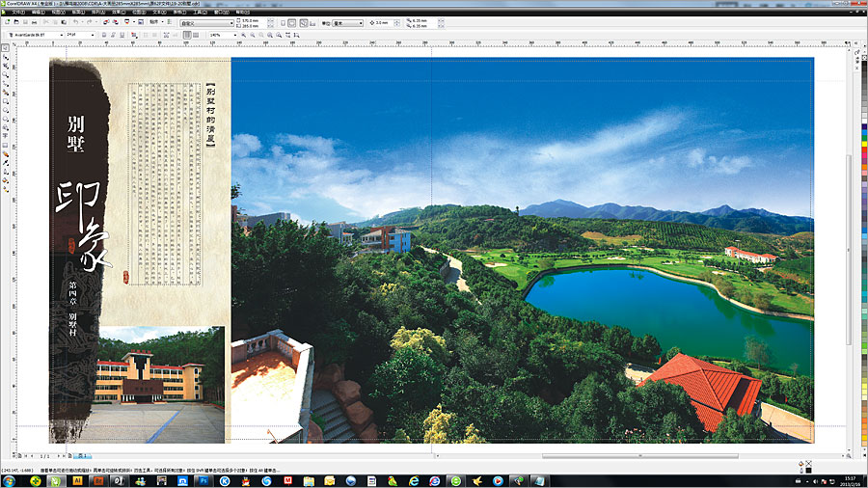Click the New document button
The width and height of the screenshot is (868, 488).
pyautogui.click(x=9, y=21)
